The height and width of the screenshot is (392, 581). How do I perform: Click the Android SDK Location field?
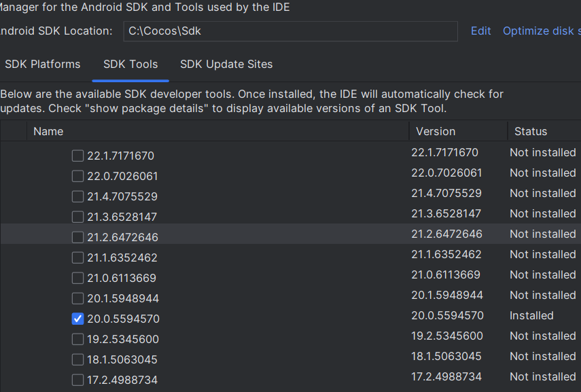click(290, 31)
